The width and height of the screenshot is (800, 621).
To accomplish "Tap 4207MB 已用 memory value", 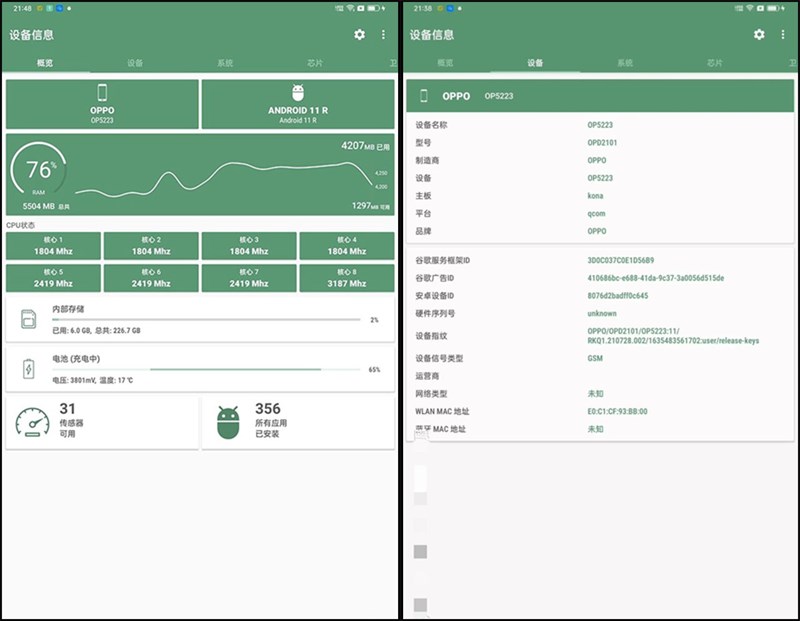I will click(x=365, y=146).
